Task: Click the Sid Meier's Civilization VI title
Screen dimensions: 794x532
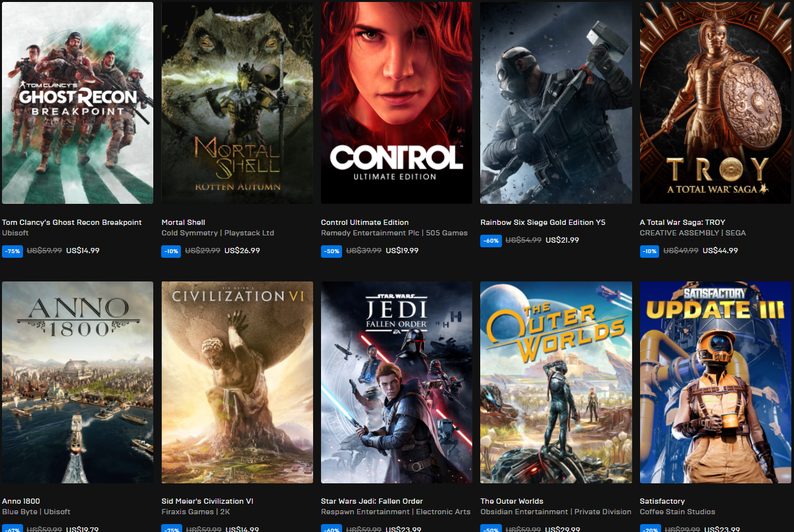Action: (207, 501)
